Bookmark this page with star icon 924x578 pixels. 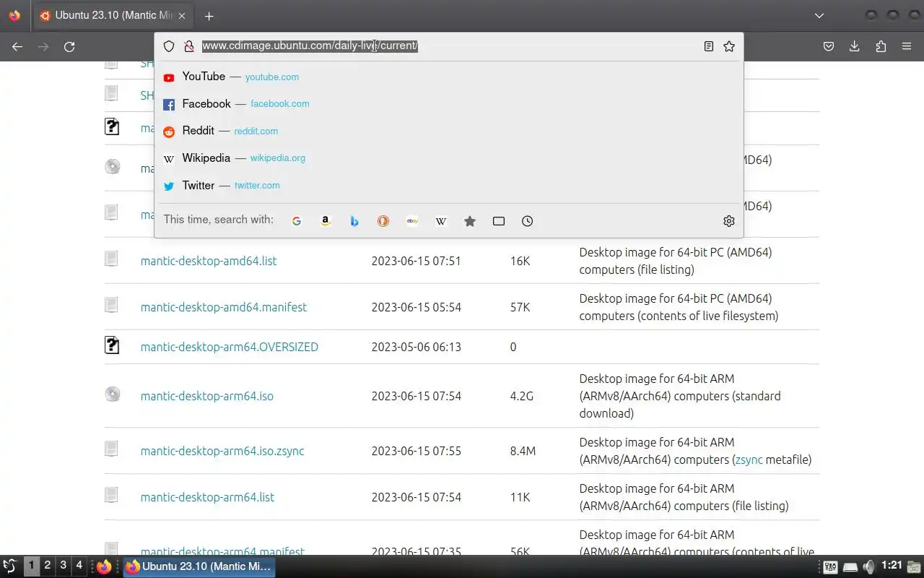(x=729, y=46)
